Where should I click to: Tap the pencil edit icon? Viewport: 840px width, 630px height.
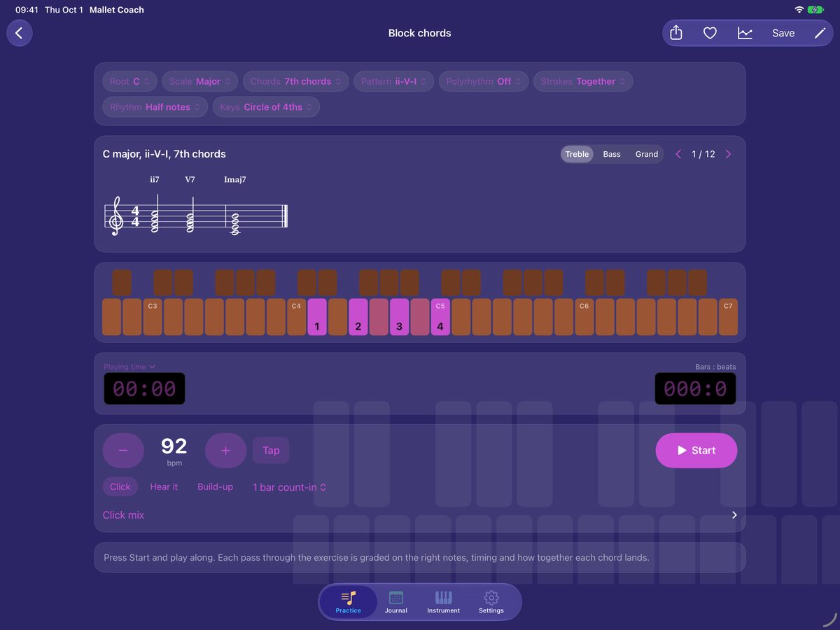tap(820, 33)
